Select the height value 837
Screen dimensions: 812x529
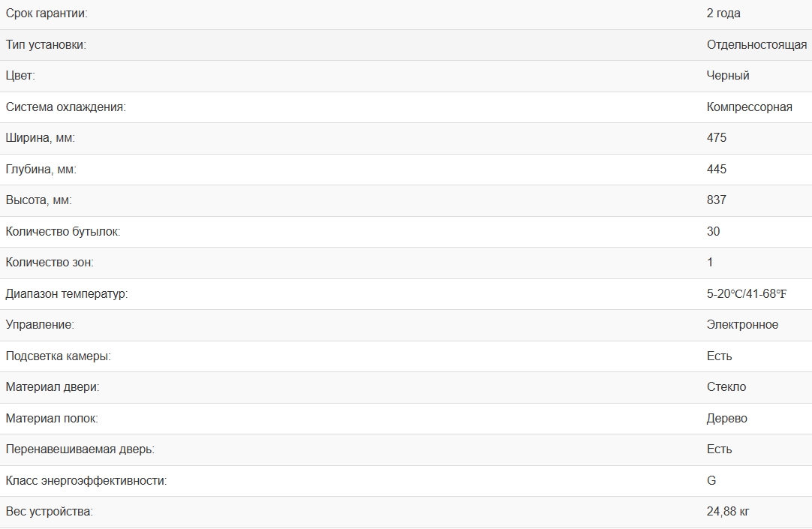(x=716, y=200)
